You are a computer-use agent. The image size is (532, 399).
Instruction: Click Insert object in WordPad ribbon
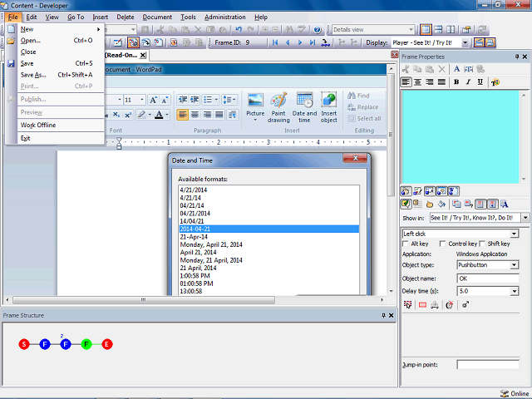coord(329,108)
